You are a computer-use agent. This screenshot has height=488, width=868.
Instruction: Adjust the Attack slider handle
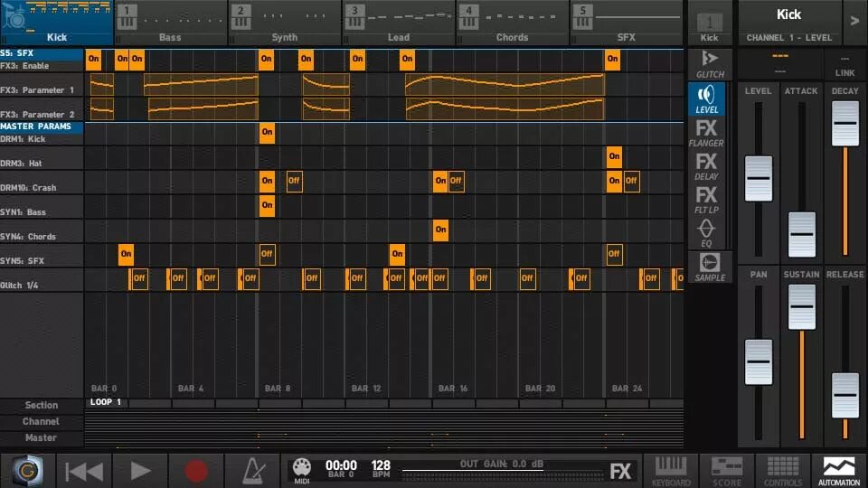pos(802,235)
